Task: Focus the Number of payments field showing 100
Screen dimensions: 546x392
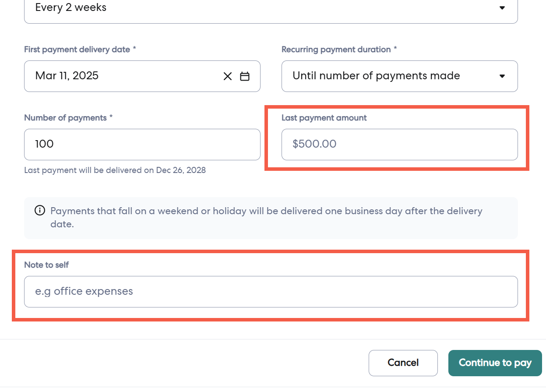Action: click(142, 144)
